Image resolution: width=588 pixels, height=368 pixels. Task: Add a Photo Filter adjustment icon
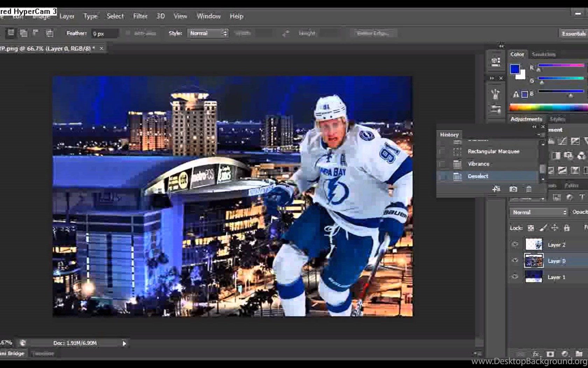coord(568,155)
